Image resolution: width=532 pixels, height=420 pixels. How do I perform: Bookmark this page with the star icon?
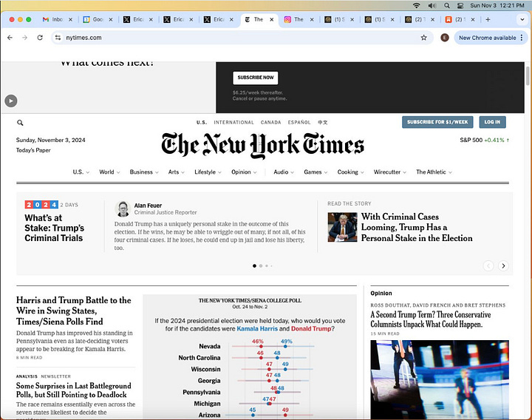point(424,38)
